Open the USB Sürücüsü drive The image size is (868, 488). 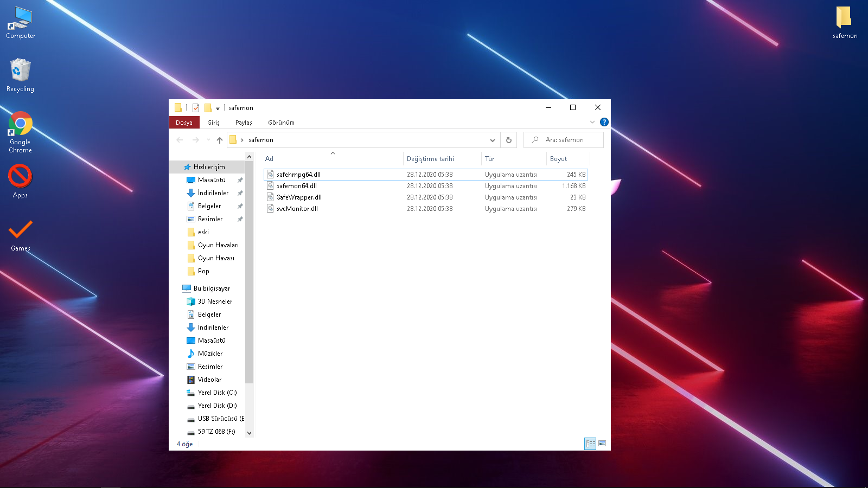221,419
